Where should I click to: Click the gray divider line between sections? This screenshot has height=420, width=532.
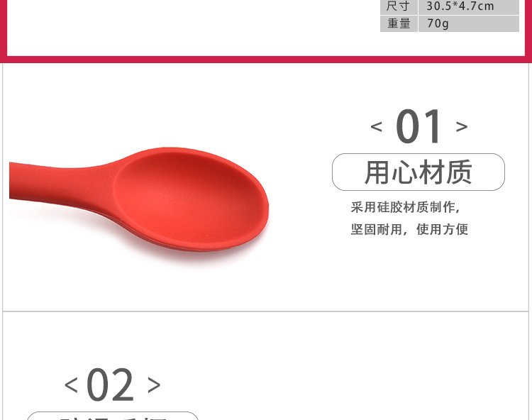[x=266, y=311]
